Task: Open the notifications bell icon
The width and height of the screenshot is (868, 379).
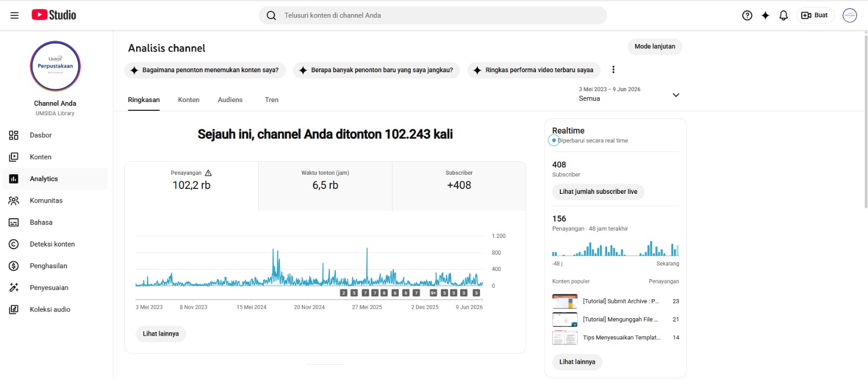Action: pyautogui.click(x=783, y=15)
